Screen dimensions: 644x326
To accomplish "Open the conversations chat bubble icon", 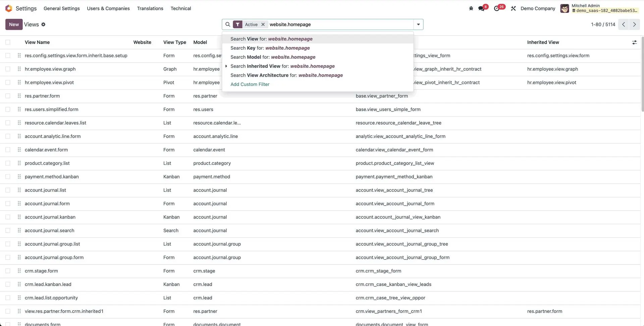I will [x=481, y=8].
